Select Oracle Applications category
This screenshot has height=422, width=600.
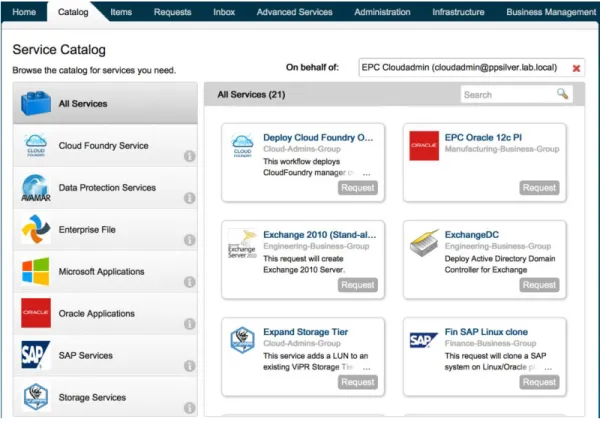96,313
